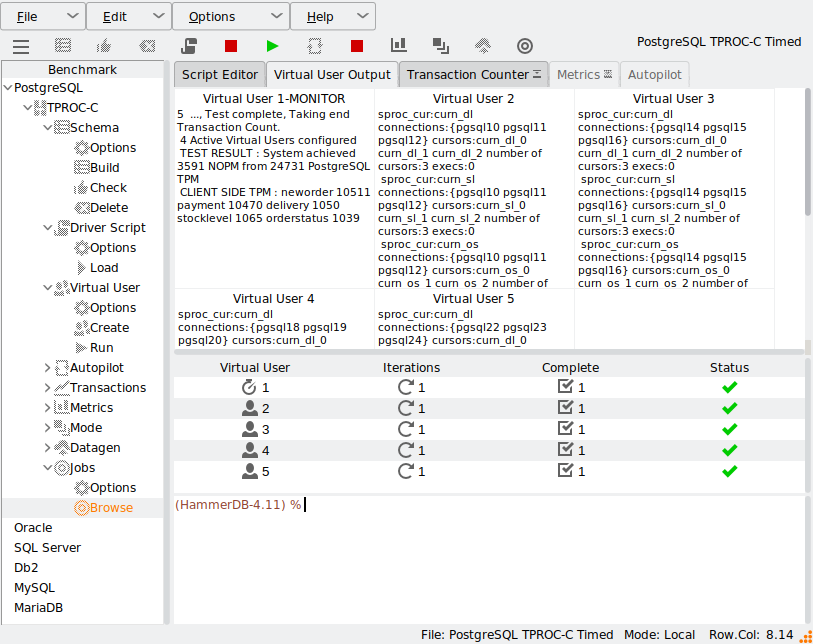Click the thumbs-up check schema toolbar icon
Image resolution: width=813 pixels, height=644 pixels.
104,46
